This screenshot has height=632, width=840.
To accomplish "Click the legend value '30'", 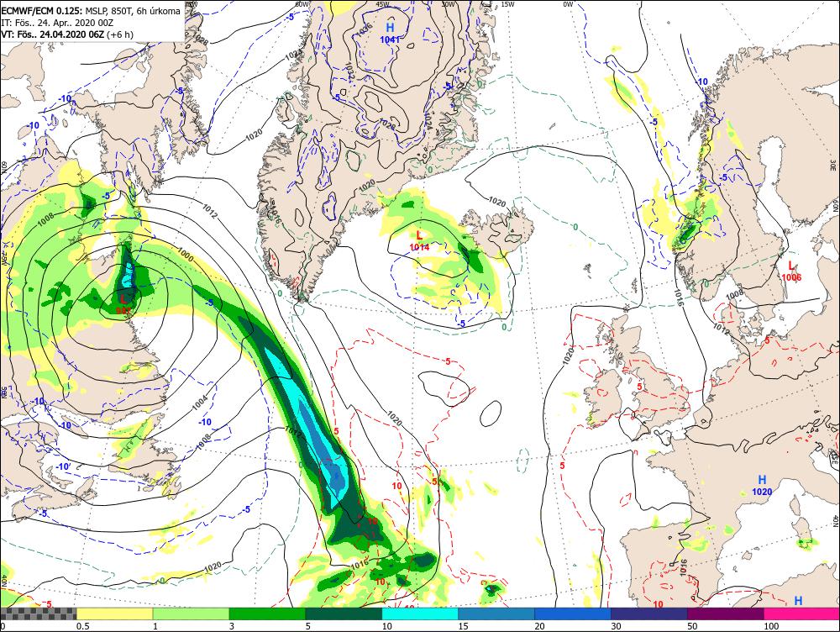I will [x=616, y=626].
